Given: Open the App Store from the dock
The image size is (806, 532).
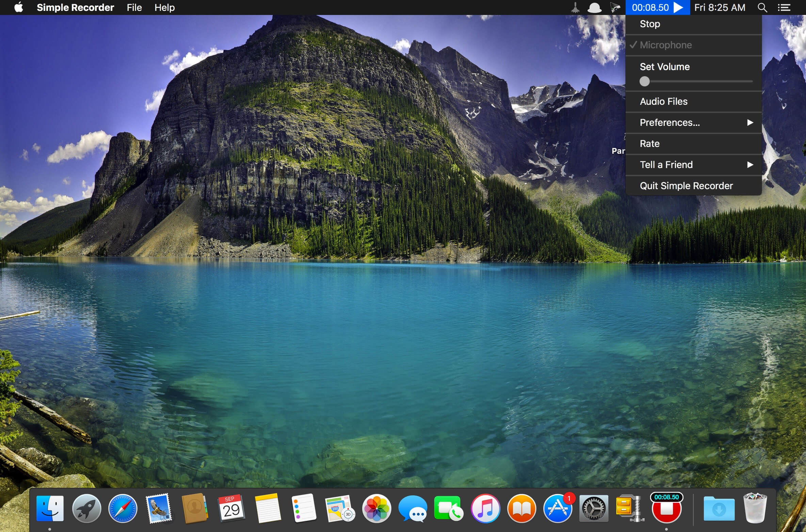Looking at the screenshot, I should click(x=558, y=509).
